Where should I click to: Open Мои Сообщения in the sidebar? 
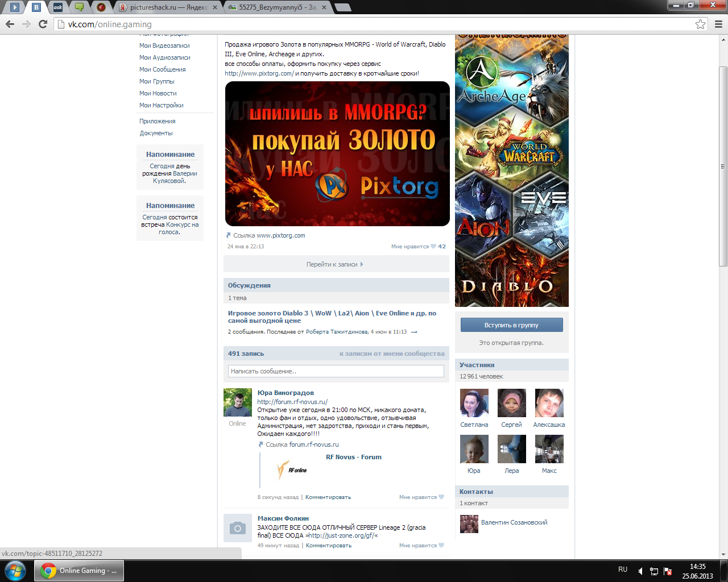(163, 69)
